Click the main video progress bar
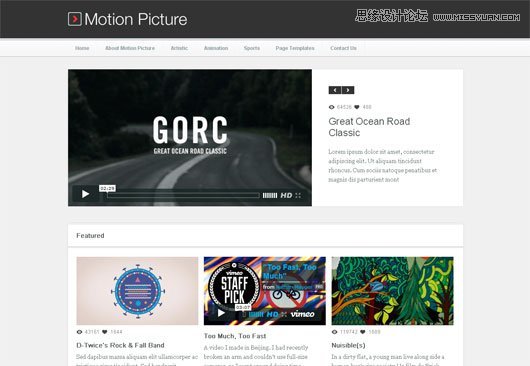 183,195
